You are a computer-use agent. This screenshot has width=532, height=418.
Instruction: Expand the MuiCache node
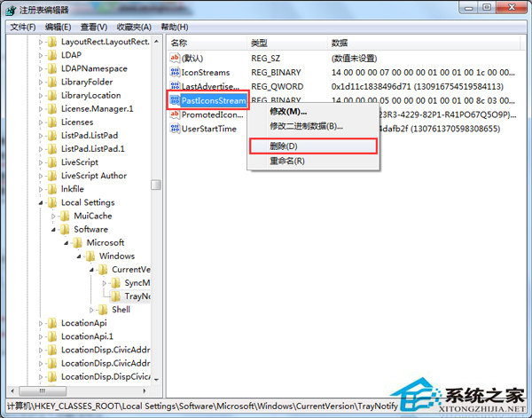tap(53, 216)
